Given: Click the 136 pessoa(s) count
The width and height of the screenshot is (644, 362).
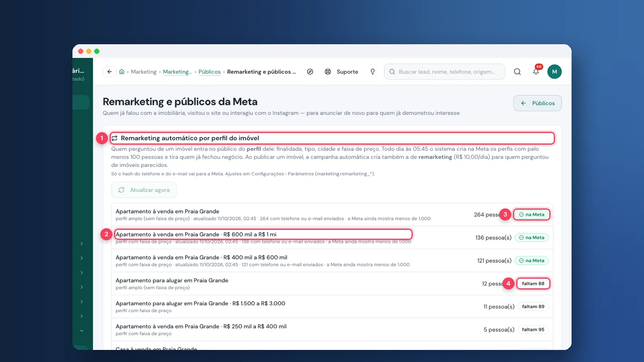Looking at the screenshot, I should point(493,238).
